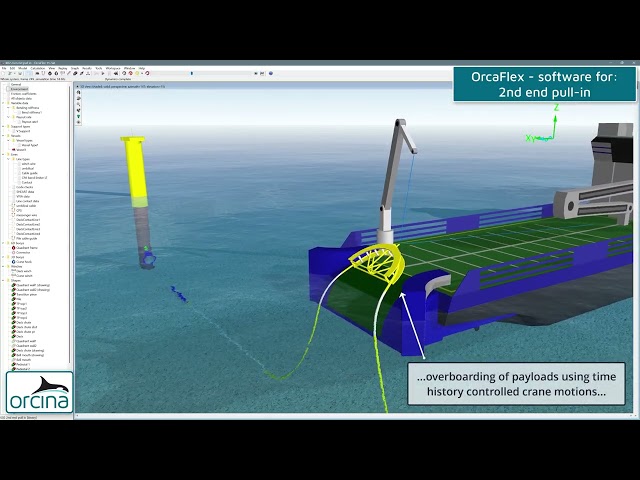This screenshot has width=640, height=480.
Task: Select Deck chute slot shape
Action: click(x=27, y=327)
